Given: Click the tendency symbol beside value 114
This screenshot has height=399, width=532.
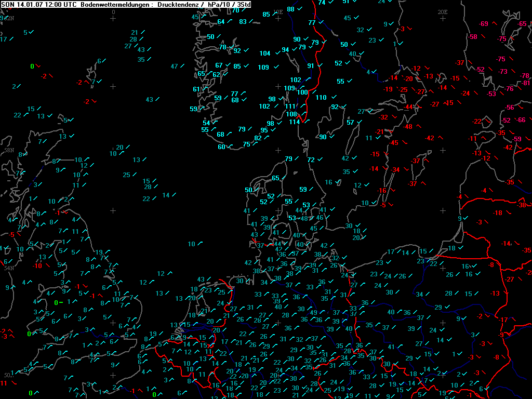Looking at the screenshot, I should tap(307, 122).
